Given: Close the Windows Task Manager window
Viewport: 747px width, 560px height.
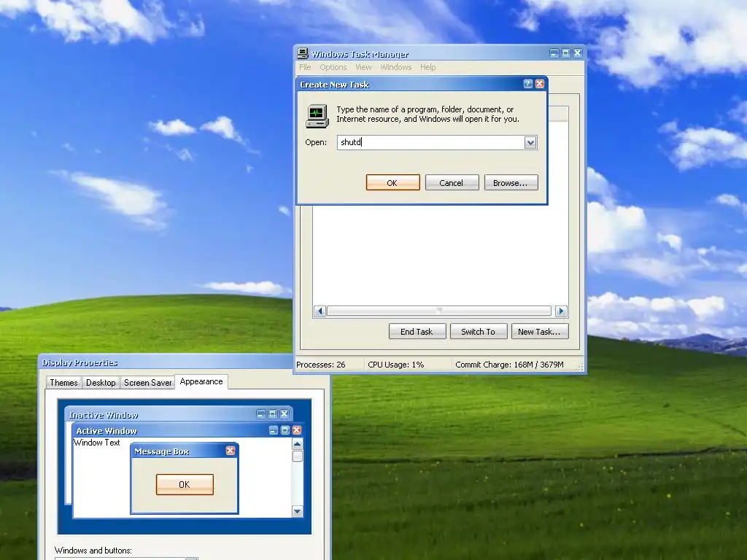Looking at the screenshot, I should pyautogui.click(x=578, y=53).
